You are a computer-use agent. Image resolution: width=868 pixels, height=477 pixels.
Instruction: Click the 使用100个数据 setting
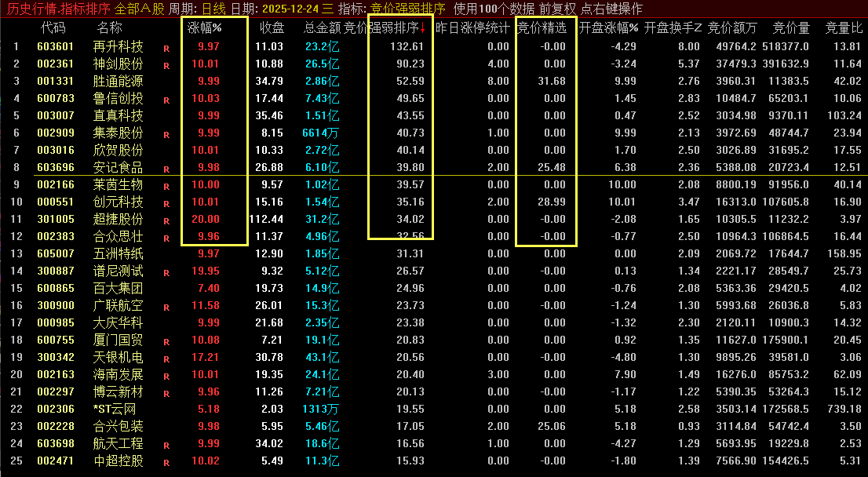(494, 9)
